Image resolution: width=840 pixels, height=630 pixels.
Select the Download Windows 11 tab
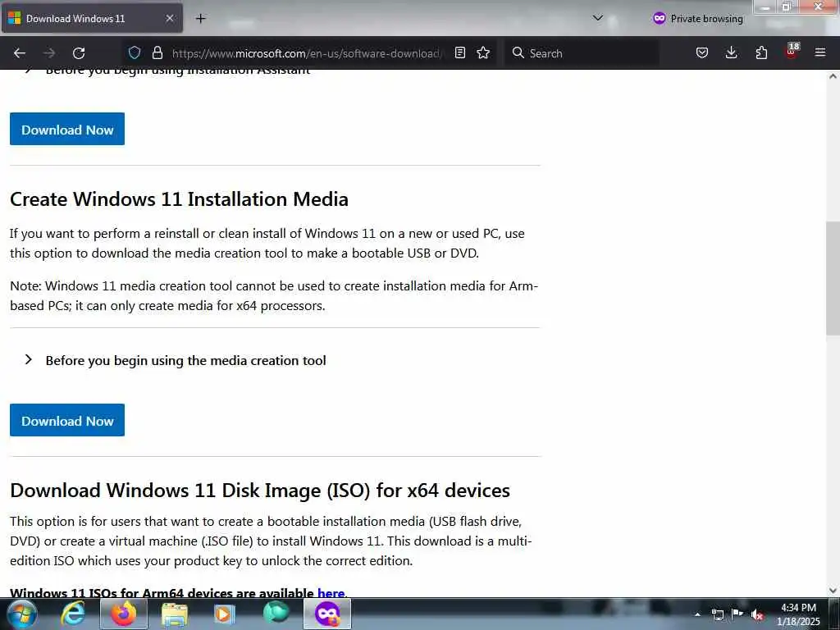(x=92, y=19)
